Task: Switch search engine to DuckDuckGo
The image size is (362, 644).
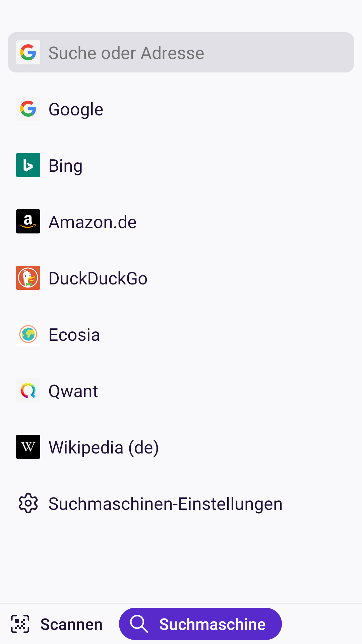Action: point(98,278)
